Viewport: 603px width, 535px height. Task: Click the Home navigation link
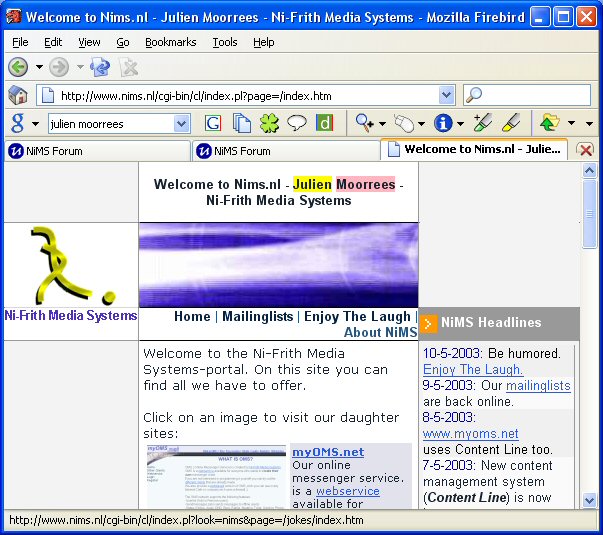(192, 316)
